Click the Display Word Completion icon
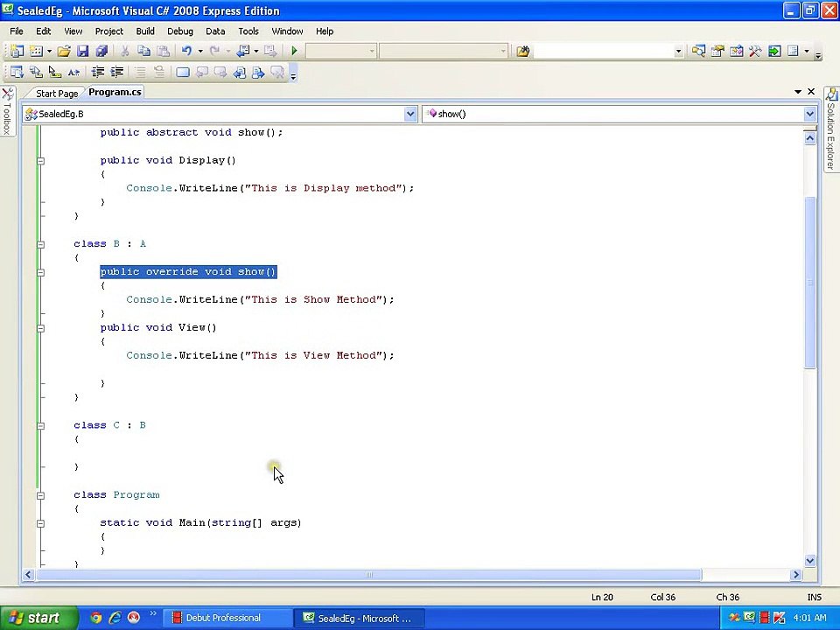 click(73, 72)
